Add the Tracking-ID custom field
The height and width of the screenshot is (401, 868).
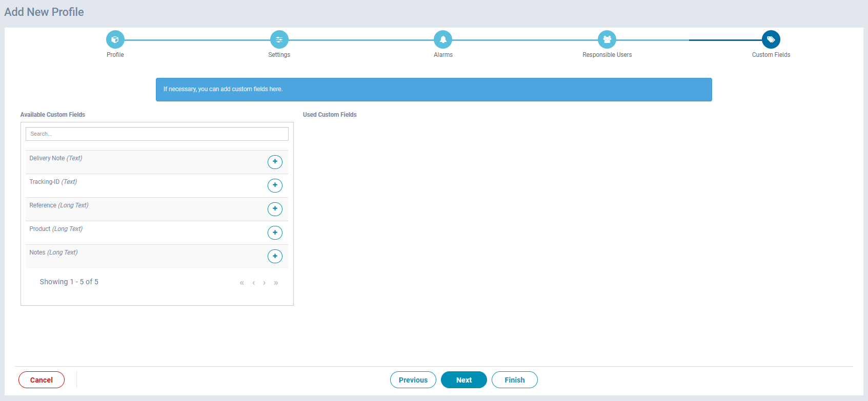[275, 185]
